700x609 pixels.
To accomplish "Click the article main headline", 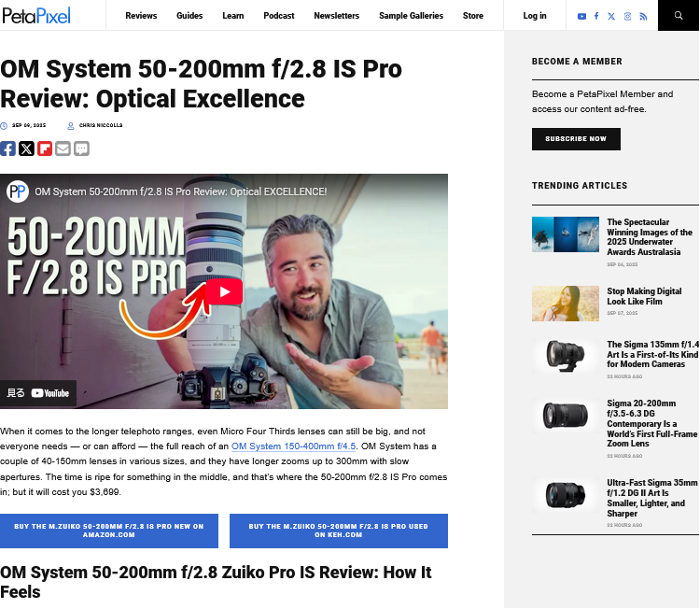I will (201, 84).
